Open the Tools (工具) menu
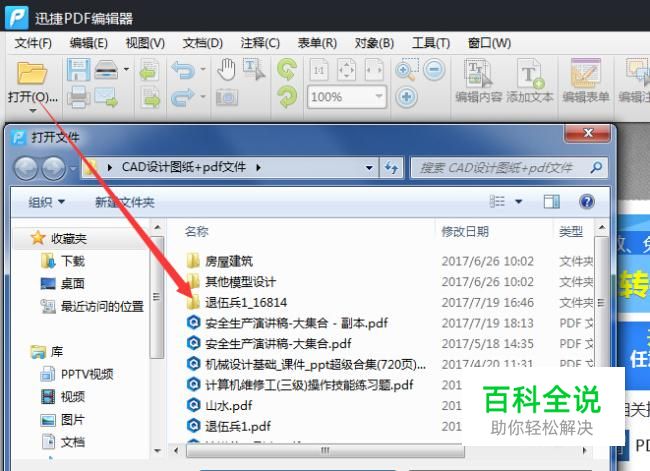The image size is (650, 471). [431, 43]
